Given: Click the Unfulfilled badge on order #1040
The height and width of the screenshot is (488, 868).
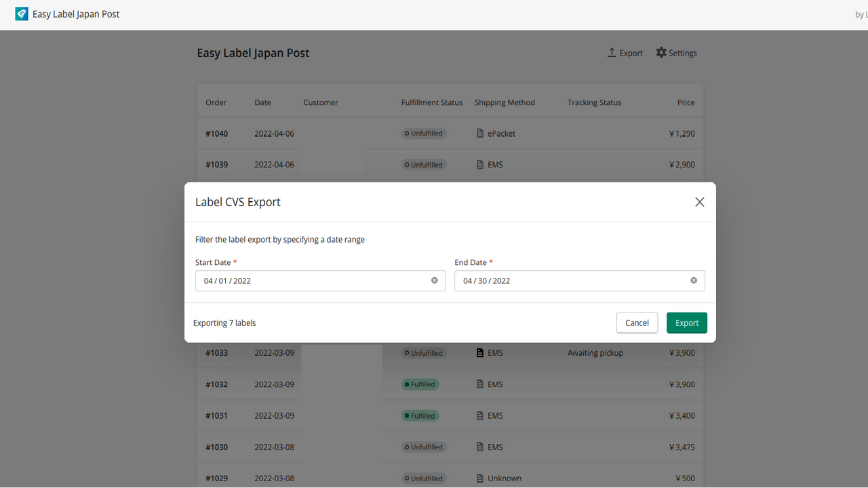Looking at the screenshot, I should coord(424,134).
